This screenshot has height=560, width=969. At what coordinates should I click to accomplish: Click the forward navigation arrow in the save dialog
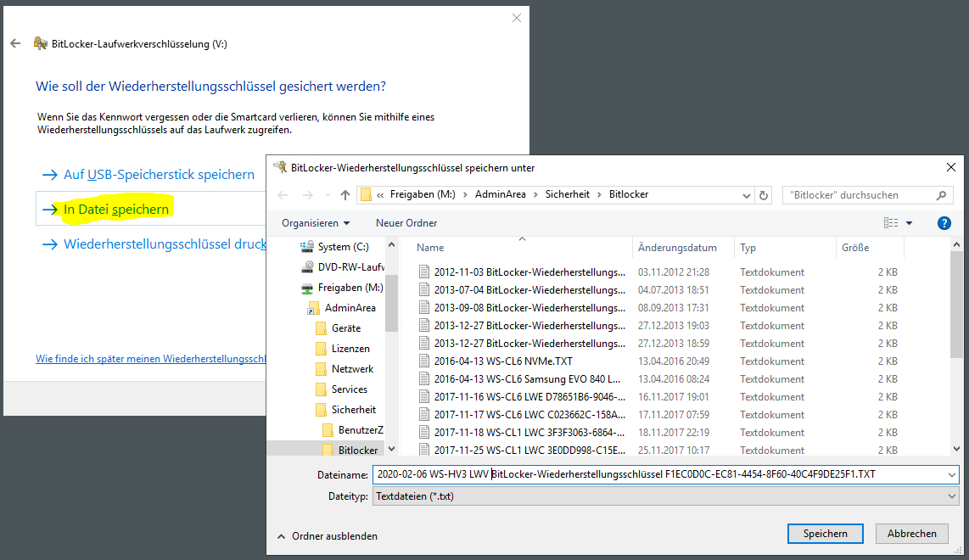[x=307, y=194]
